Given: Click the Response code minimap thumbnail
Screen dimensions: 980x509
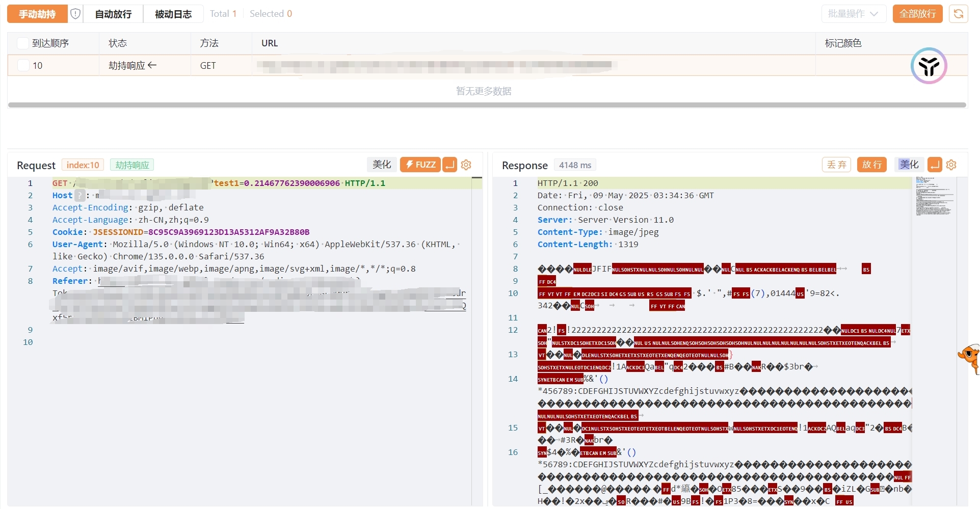Looking at the screenshot, I should (x=934, y=196).
